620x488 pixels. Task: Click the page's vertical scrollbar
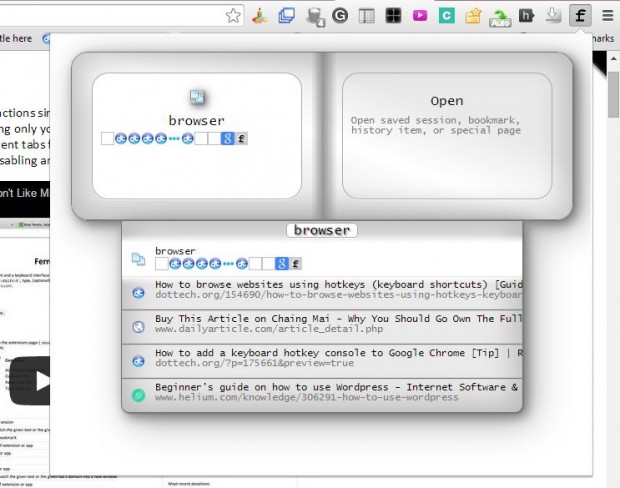coord(613,250)
